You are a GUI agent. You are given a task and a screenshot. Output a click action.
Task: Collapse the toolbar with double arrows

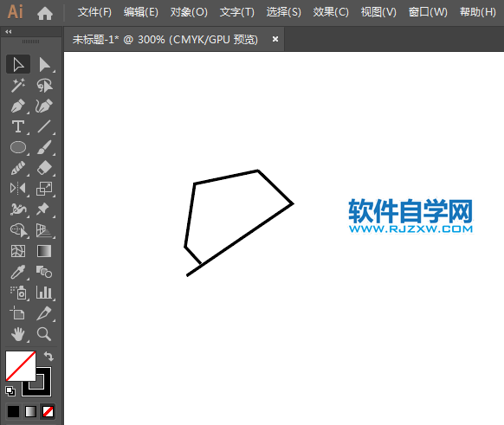pos(9,31)
